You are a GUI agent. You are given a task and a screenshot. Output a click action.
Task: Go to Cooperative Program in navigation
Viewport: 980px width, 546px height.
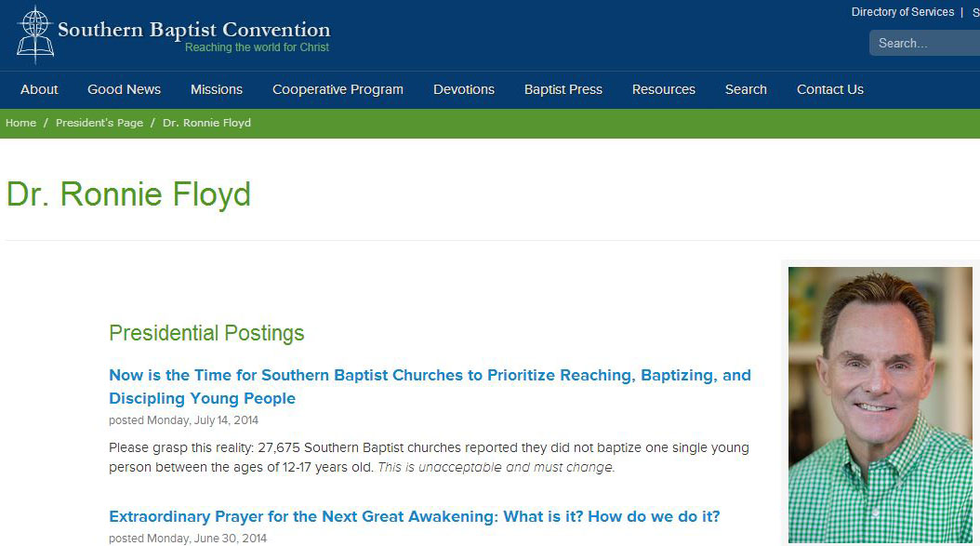338,89
